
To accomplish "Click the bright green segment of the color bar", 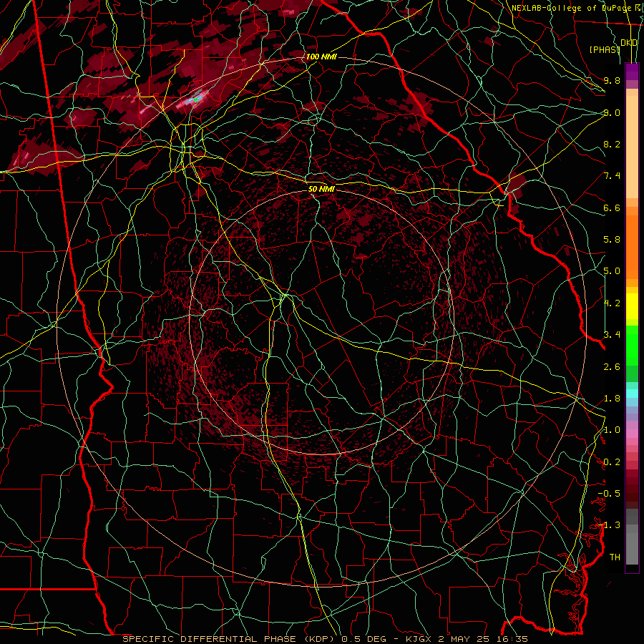I will [632, 345].
